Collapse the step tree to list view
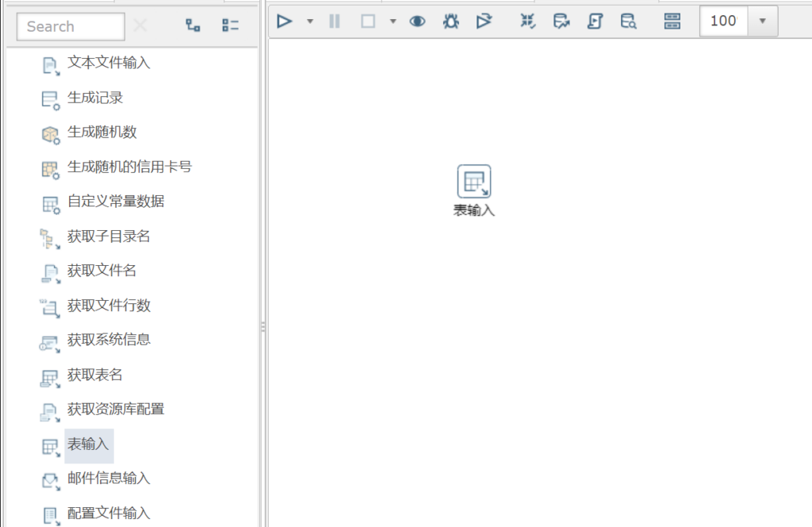The height and width of the screenshot is (527, 812). [231, 25]
